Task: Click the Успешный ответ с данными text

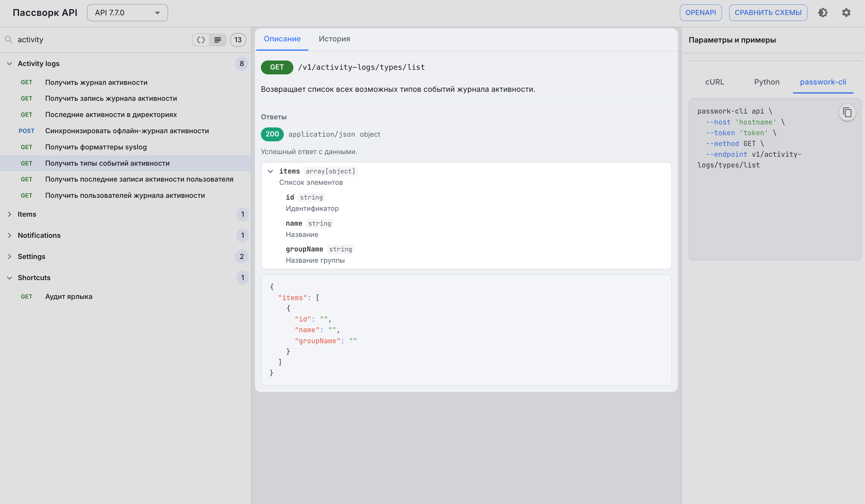Action: (309, 152)
